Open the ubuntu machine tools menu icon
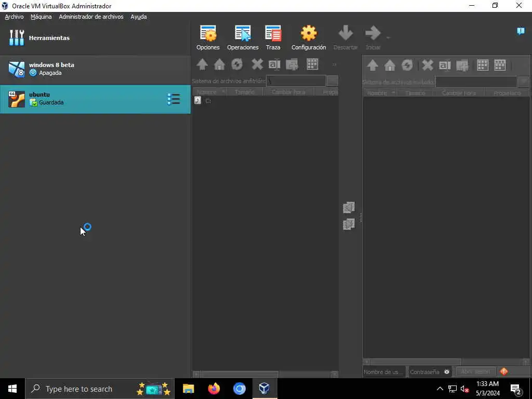Screen dimensions: 532x399 coord(174,99)
